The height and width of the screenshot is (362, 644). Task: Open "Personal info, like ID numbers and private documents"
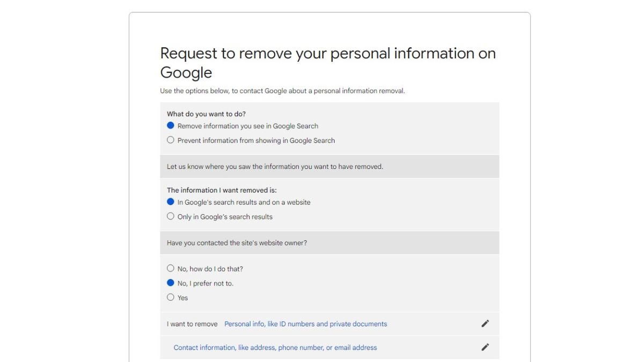tap(305, 323)
